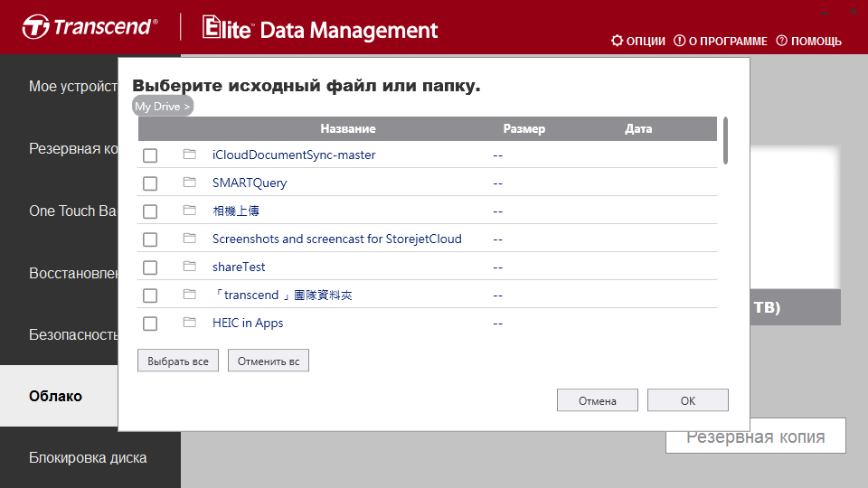
Task: Open the 相機上傳 folder name
Action: point(236,211)
